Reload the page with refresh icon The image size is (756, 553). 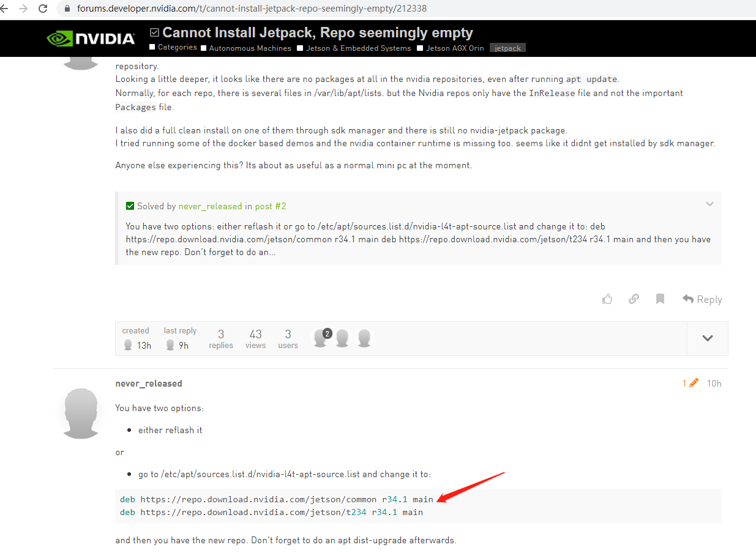43,9
